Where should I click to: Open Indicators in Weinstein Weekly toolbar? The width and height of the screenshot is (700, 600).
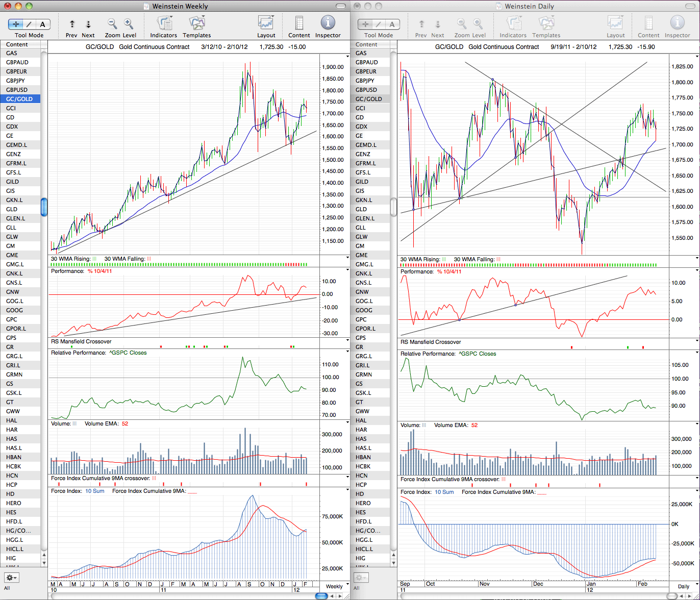point(164,23)
